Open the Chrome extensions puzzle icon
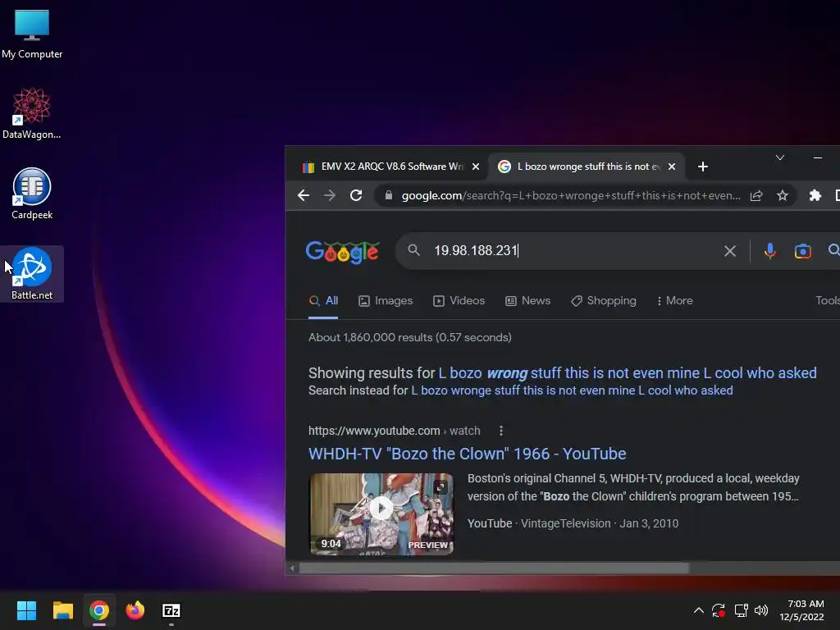The height and width of the screenshot is (630, 840). [x=815, y=195]
